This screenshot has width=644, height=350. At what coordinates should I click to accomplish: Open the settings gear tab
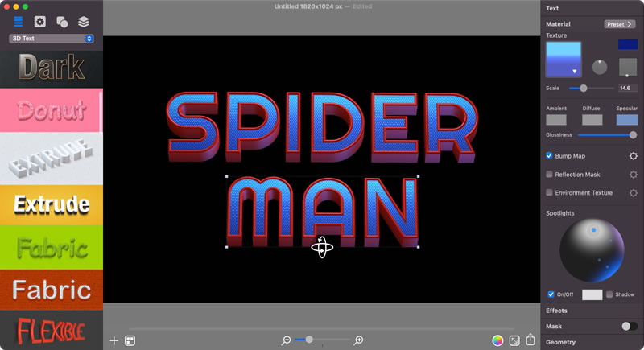point(39,22)
